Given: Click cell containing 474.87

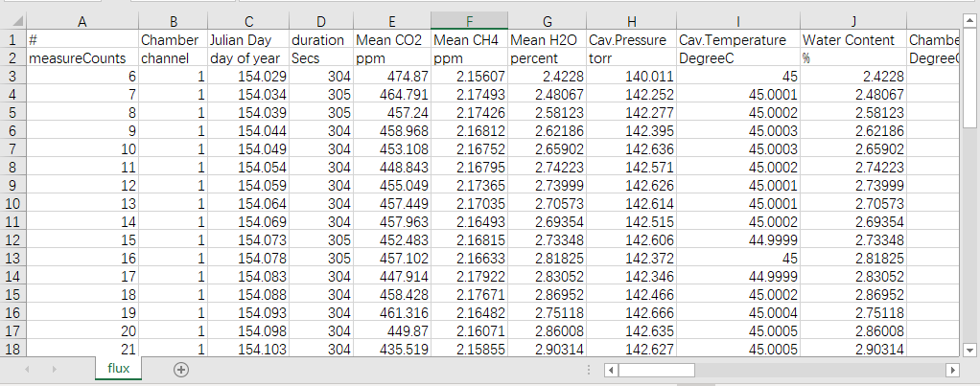Looking at the screenshot, I should tap(391, 77).
